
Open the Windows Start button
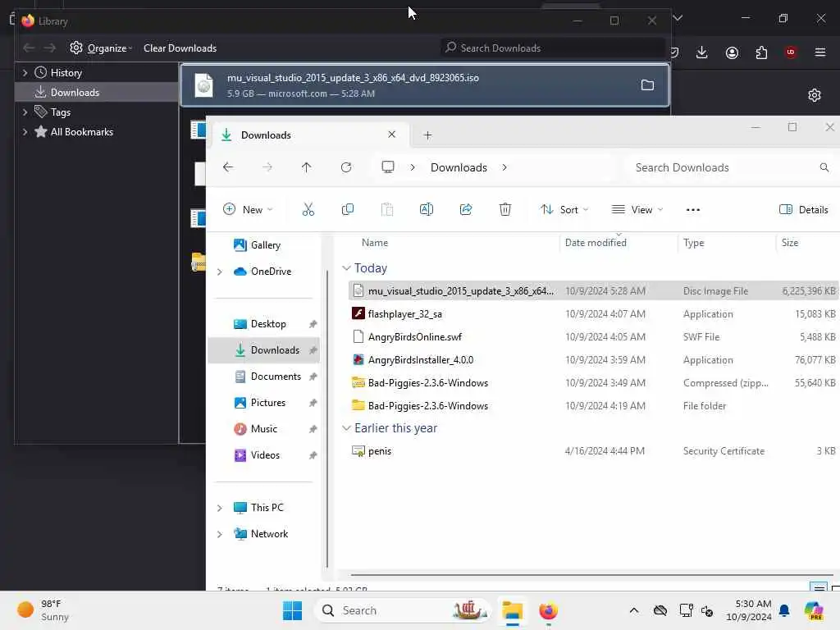click(293, 610)
